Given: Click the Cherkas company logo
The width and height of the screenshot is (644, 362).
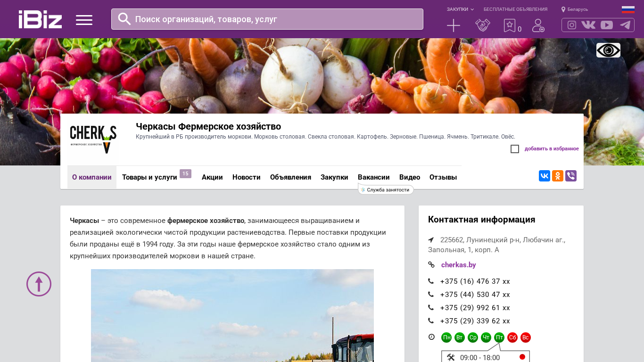Looking at the screenshot, I should pos(93,140).
